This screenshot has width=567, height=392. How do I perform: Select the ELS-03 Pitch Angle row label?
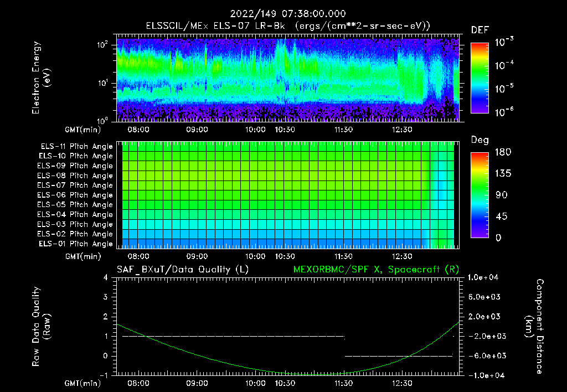(75, 224)
